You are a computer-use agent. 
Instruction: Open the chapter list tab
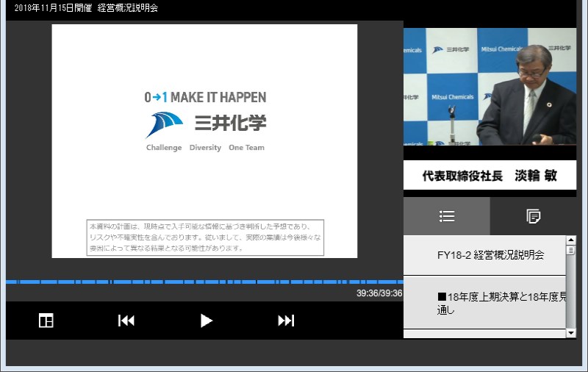[x=447, y=216]
